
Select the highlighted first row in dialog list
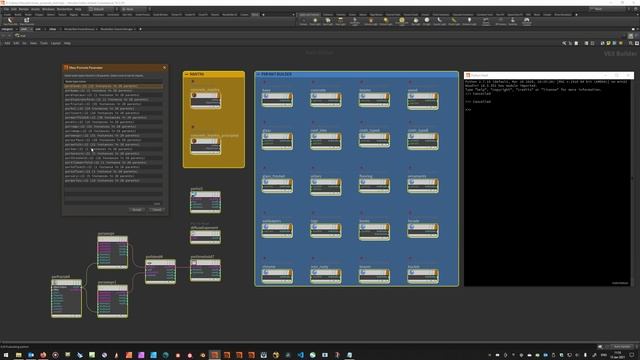coord(113,86)
